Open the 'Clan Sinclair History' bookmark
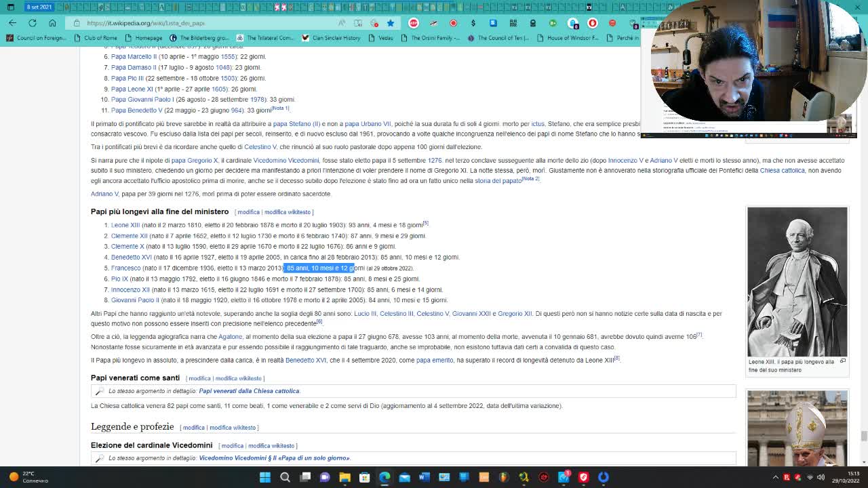 point(331,38)
